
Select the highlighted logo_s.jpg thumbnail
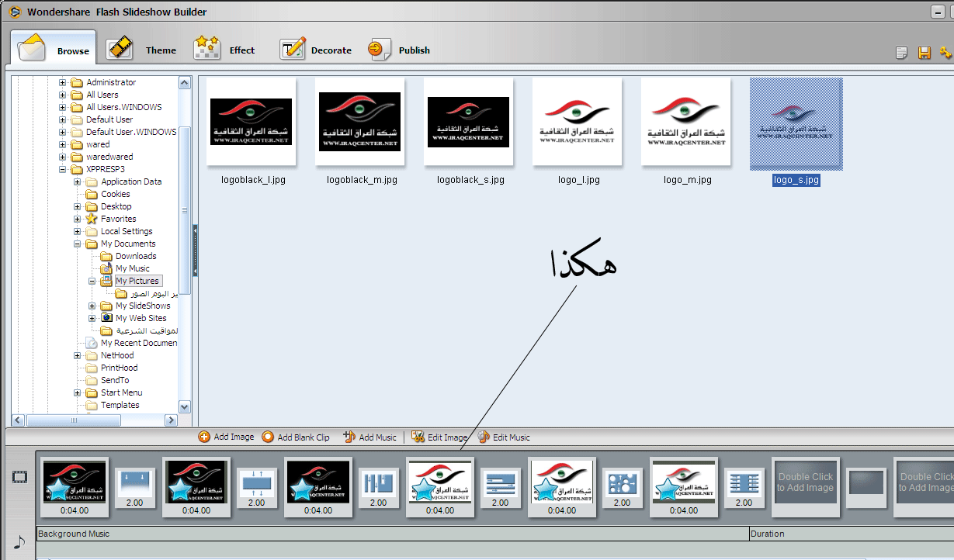(796, 123)
